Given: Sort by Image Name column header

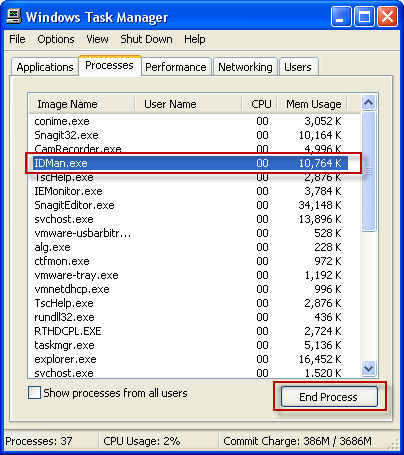Looking at the screenshot, I should 82,104.
